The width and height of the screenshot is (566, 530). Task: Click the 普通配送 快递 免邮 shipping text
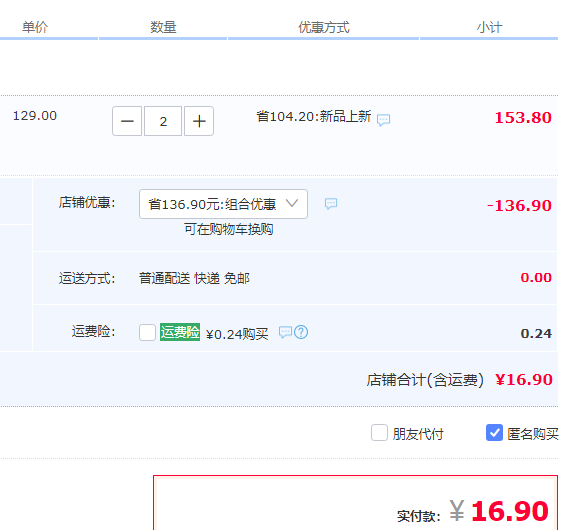tap(194, 278)
